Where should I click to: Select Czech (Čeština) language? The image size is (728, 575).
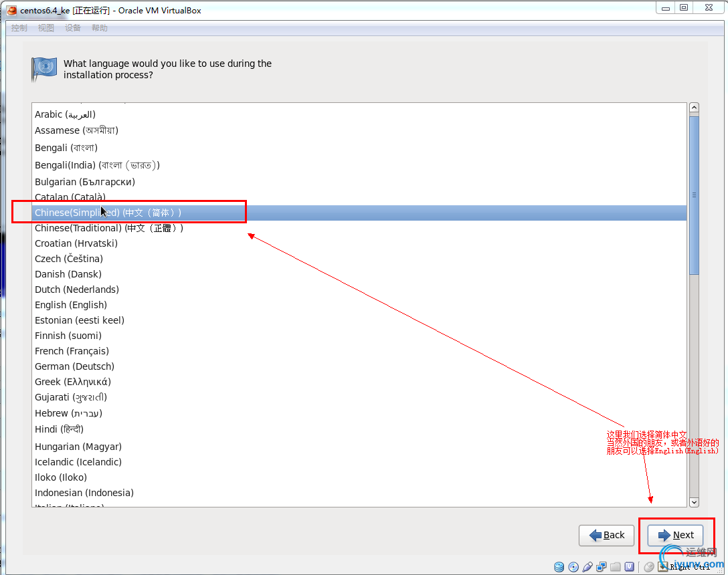(x=359, y=259)
